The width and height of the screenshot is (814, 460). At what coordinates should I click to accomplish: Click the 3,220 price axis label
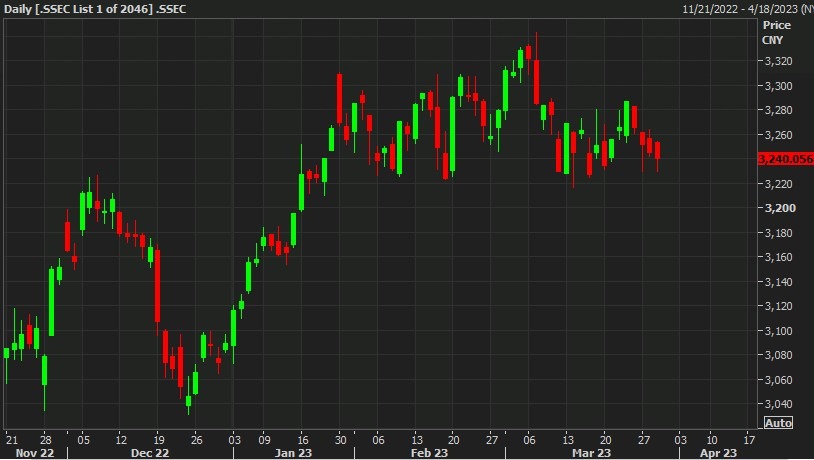pyautogui.click(x=778, y=184)
